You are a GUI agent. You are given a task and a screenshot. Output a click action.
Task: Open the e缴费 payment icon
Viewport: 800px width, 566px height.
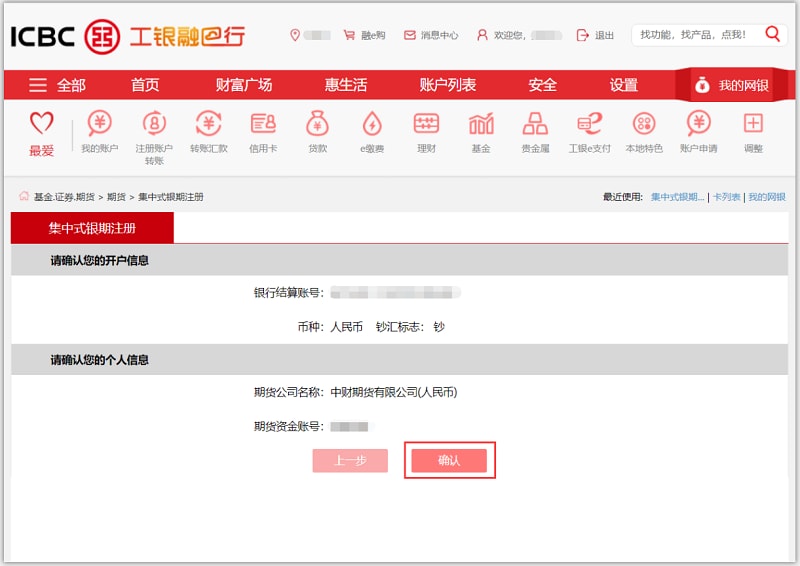tap(372, 124)
